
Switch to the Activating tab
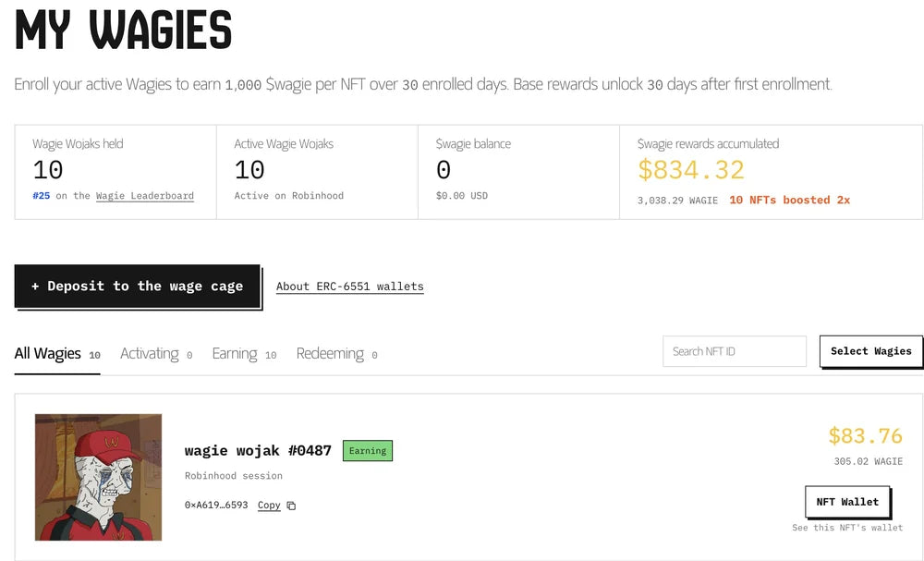click(x=156, y=354)
